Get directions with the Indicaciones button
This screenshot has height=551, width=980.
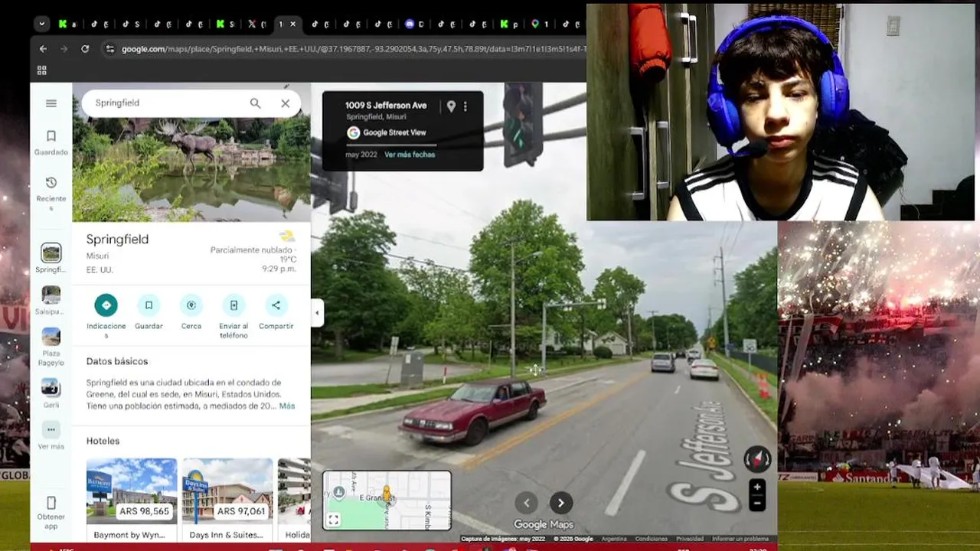tap(106, 316)
